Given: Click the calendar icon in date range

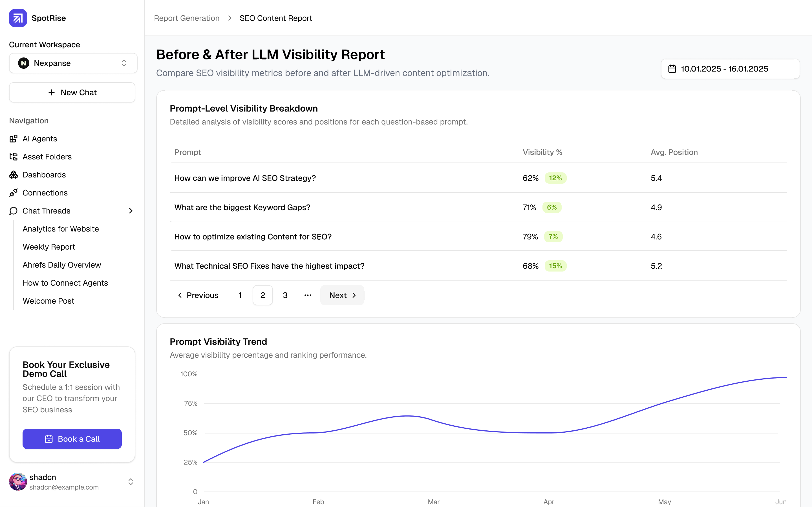Looking at the screenshot, I should 672,69.
